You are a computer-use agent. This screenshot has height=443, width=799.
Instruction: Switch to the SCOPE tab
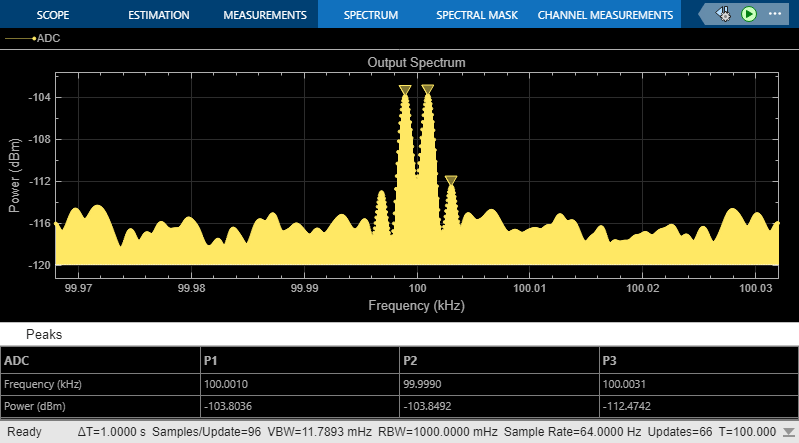click(53, 15)
